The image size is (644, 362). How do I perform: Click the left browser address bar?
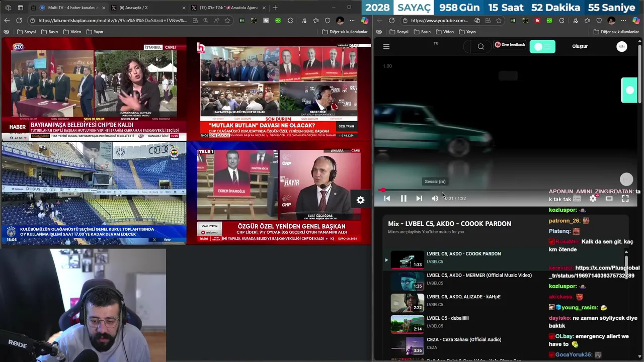coord(112,21)
